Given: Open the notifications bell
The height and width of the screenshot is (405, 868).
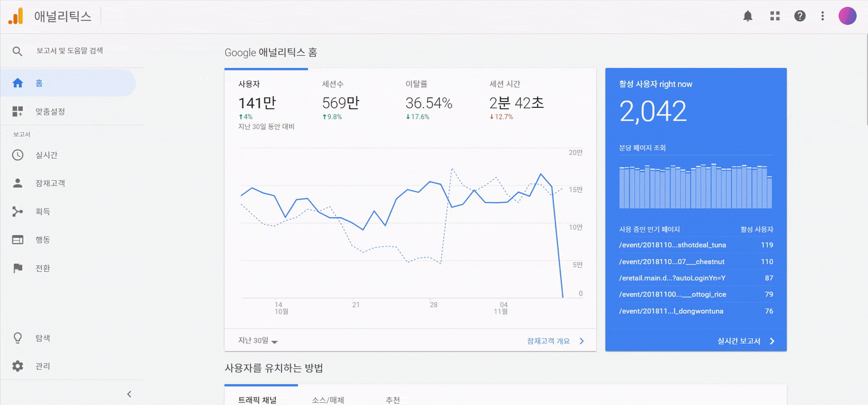Looking at the screenshot, I should tap(748, 16).
